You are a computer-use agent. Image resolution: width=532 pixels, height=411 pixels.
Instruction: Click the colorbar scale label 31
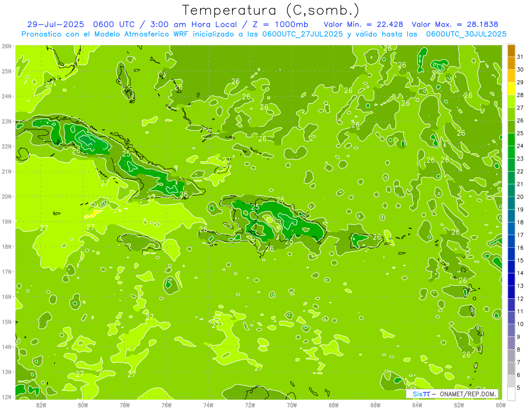(x=520, y=56)
